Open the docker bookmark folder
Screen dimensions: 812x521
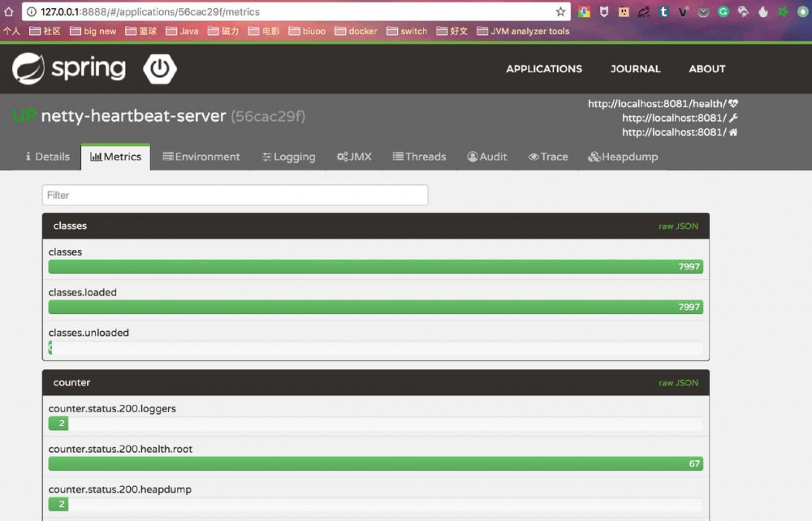(x=356, y=31)
